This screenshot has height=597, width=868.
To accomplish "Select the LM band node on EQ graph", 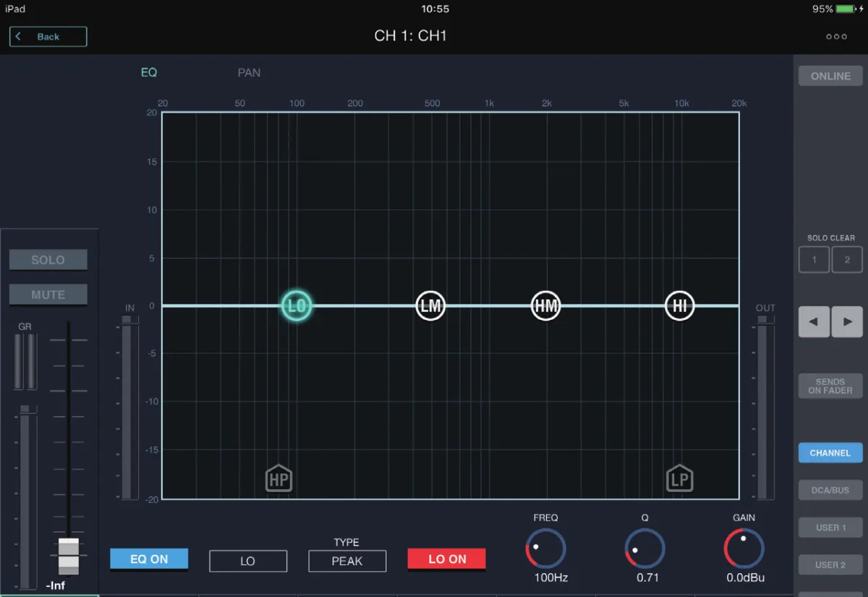I will pyautogui.click(x=430, y=305).
